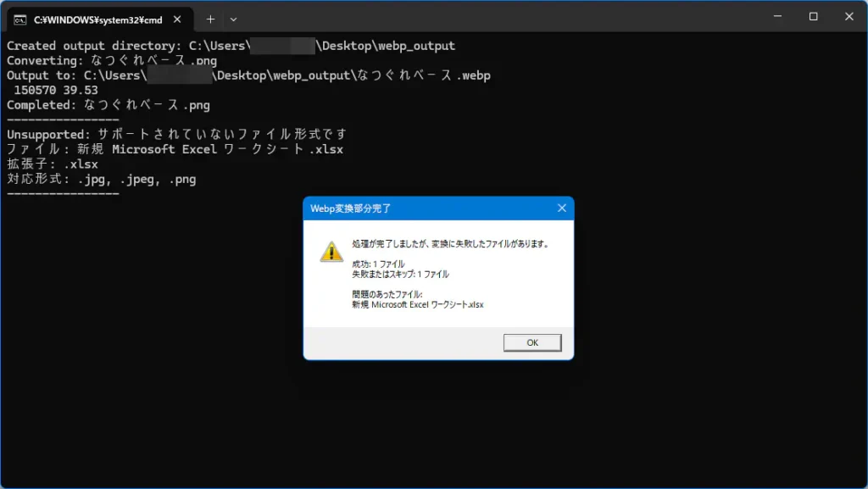The image size is (868, 489).
Task: Click the warning triangle icon in dialog
Action: coord(331,252)
